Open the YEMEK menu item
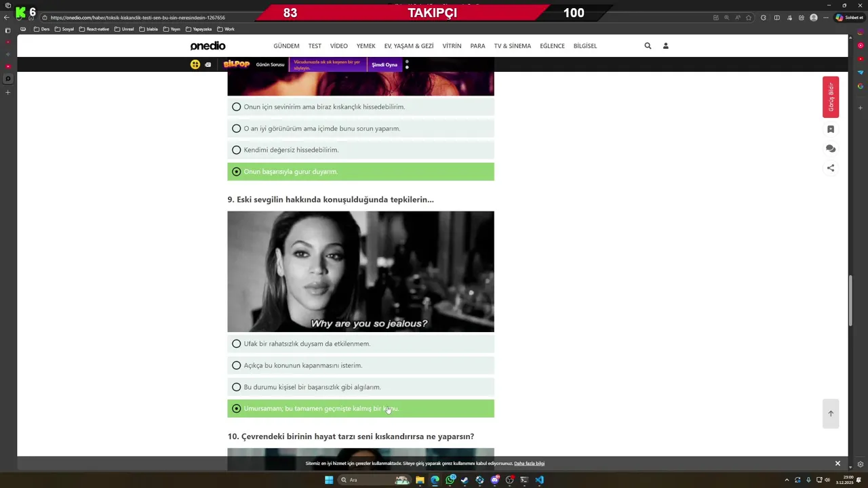868x488 pixels. (x=366, y=46)
